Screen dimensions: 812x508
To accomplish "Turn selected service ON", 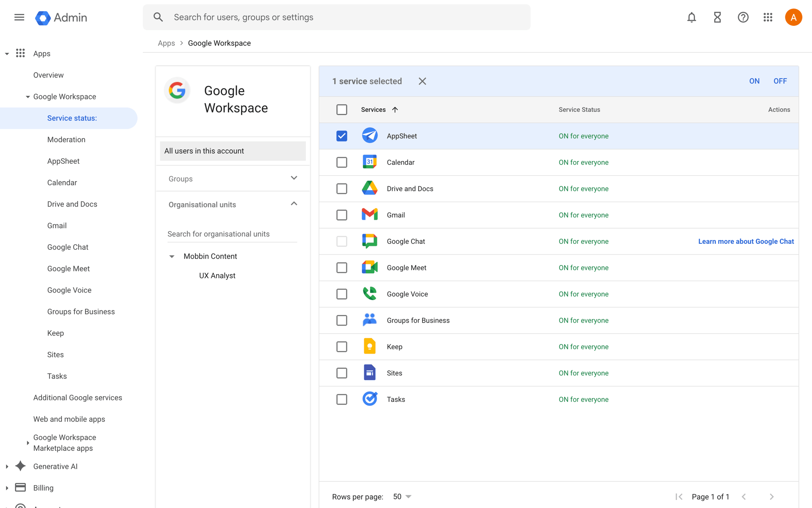I will (x=754, y=81).
